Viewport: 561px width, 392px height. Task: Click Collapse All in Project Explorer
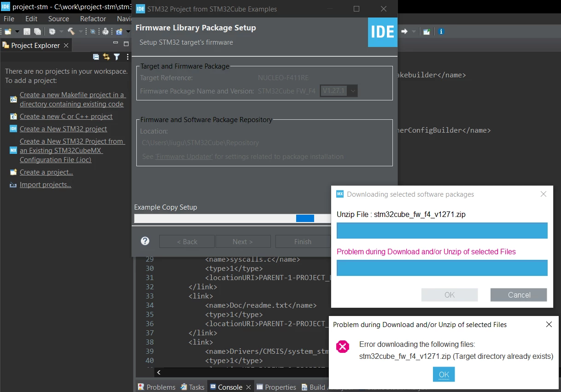[96, 57]
